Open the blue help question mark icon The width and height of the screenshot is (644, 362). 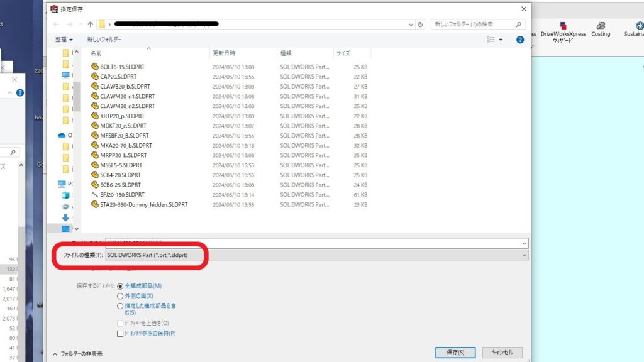(x=520, y=40)
